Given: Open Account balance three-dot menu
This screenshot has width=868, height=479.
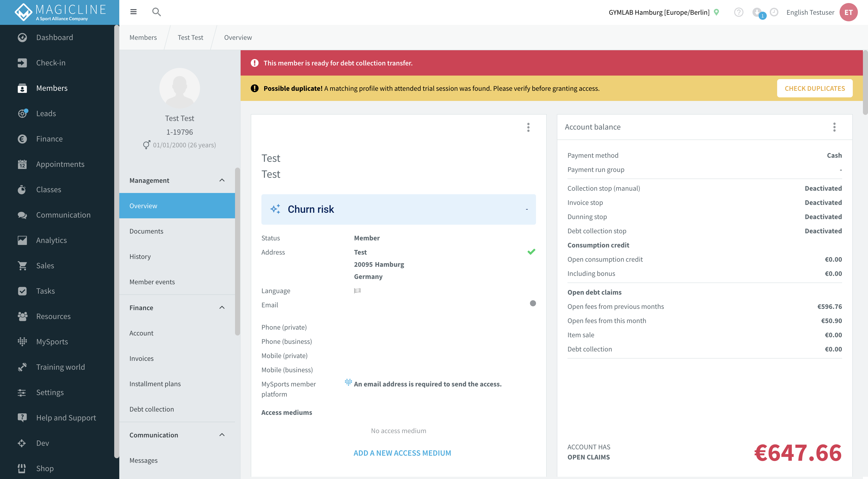Looking at the screenshot, I should (834, 127).
